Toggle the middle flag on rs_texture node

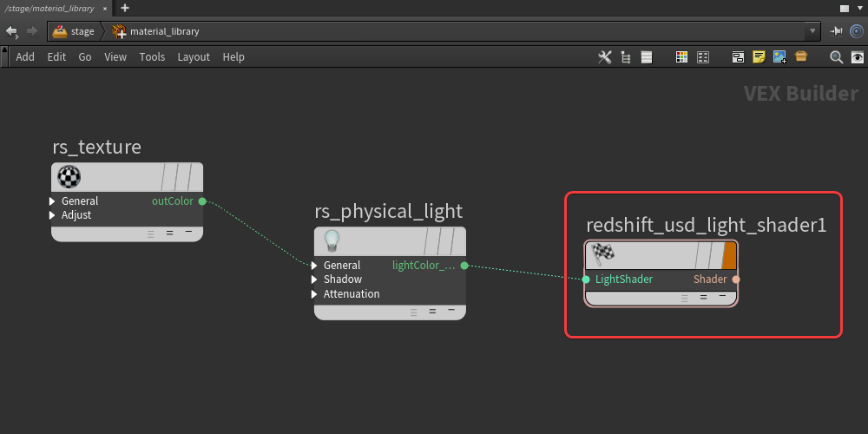[181, 177]
